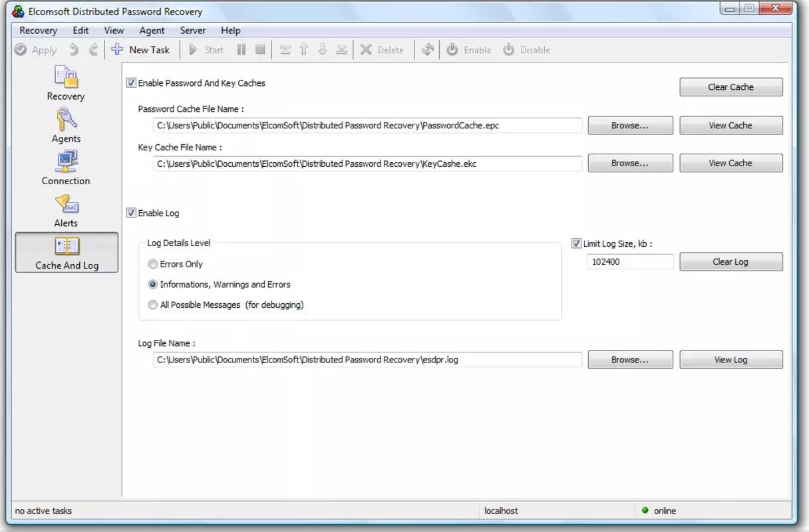Click the 'Log Details Level' group label
The width and height of the screenshot is (809, 532).
click(x=179, y=243)
